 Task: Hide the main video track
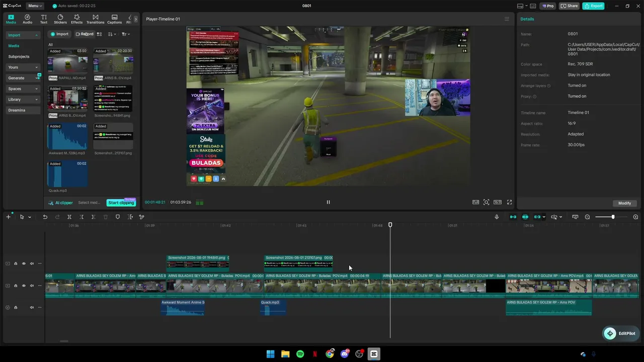click(24, 286)
